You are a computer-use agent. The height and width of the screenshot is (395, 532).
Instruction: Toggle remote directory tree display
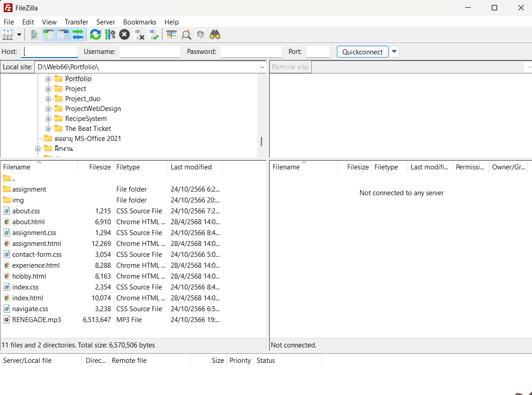pos(63,34)
